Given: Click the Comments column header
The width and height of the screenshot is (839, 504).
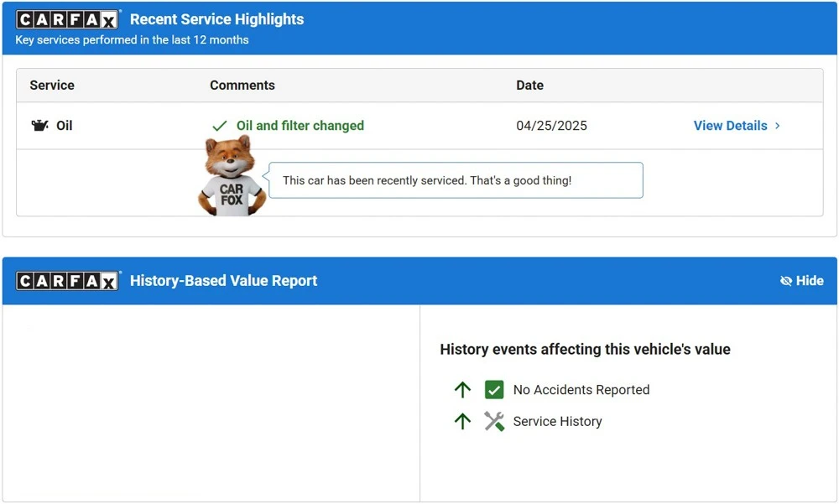Looking at the screenshot, I should (242, 85).
